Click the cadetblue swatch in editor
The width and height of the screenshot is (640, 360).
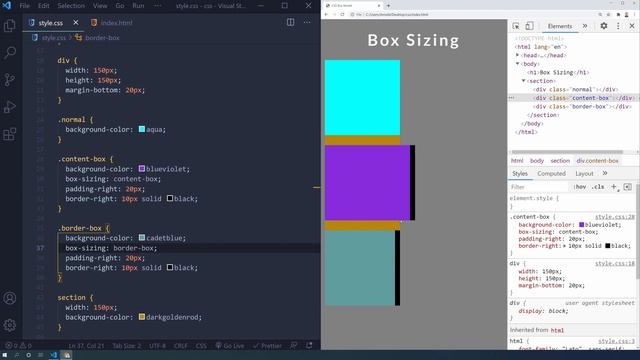[x=142, y=238]
